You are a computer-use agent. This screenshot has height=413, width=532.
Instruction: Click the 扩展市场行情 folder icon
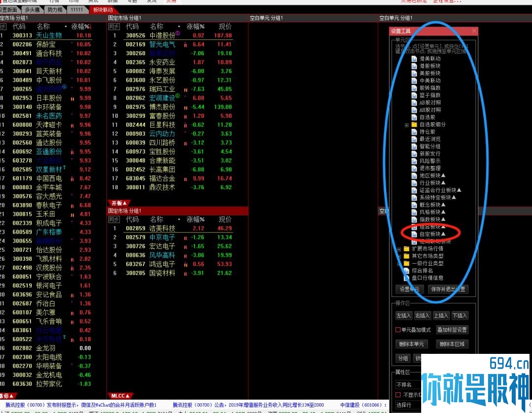406,249
